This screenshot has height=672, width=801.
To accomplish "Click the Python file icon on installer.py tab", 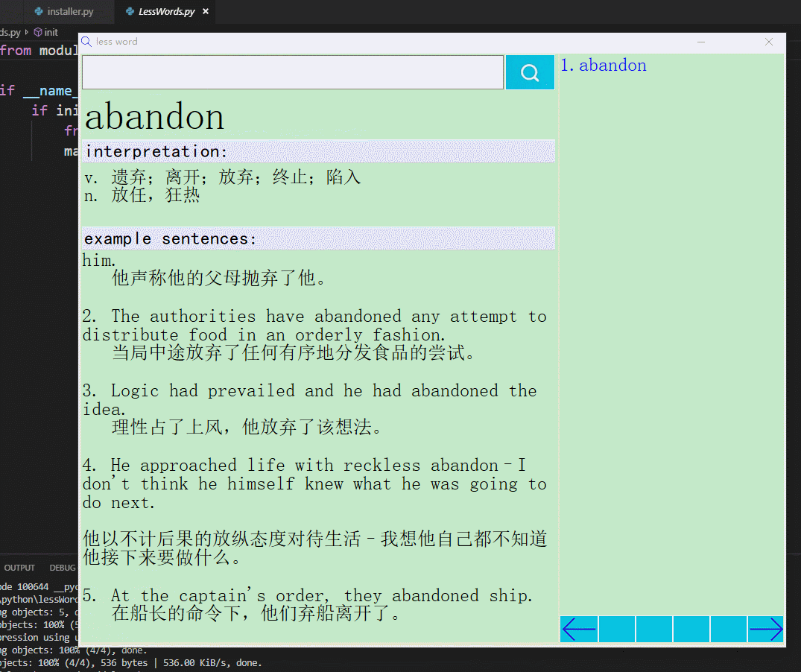I will [38, 11].
